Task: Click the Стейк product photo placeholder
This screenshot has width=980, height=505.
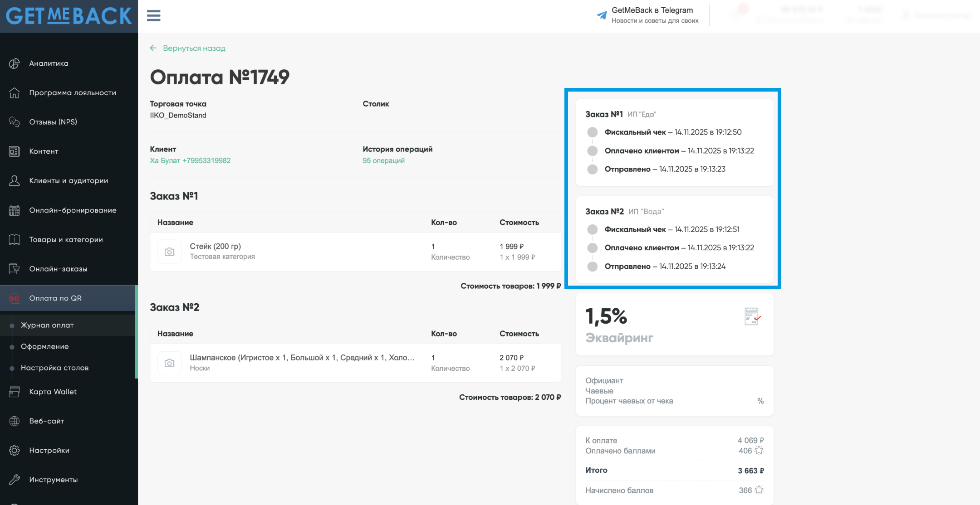Action: (169, 252)
